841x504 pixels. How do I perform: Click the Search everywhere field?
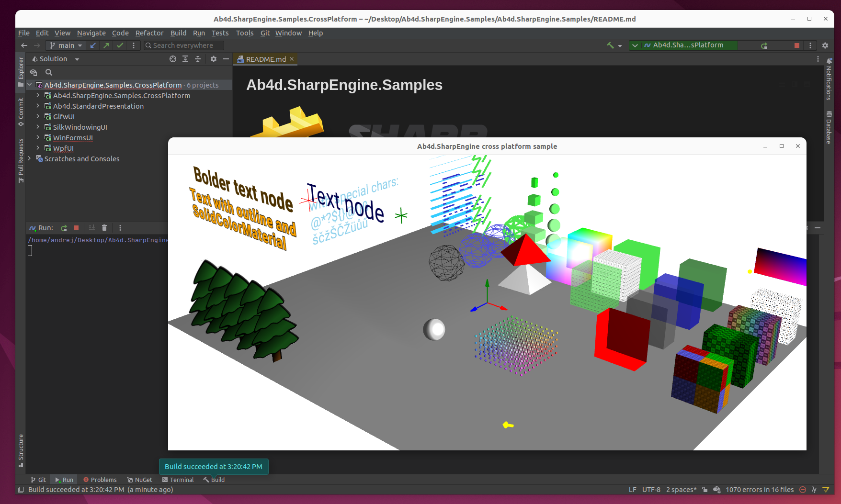[x=184, y=45]
